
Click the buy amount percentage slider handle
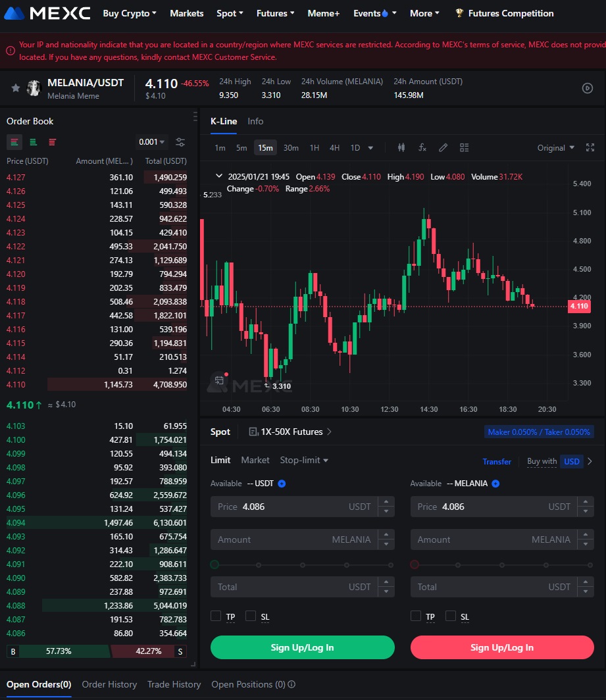click(x=215, y=564)
